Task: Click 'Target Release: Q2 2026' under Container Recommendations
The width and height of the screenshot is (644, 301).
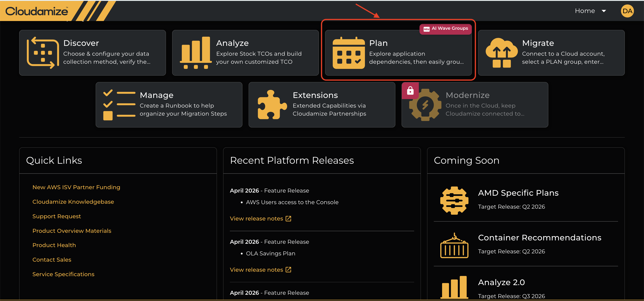Action: pyautogui.click(x=511, y=252)
